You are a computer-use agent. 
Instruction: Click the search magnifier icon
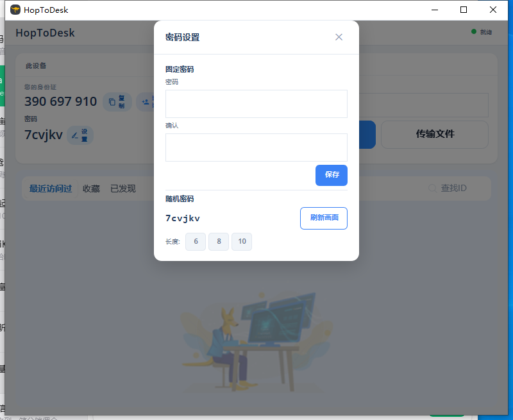tap(432, 189)
